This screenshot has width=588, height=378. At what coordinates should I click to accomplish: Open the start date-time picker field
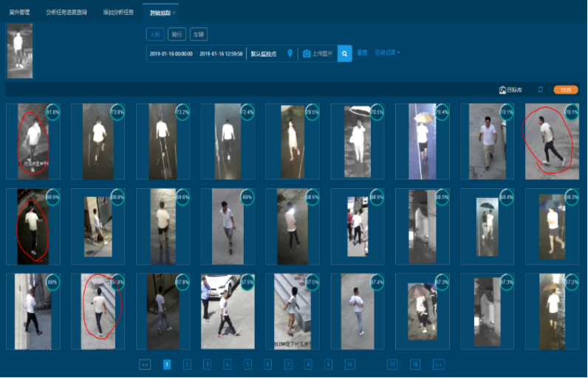coord(171,54)
